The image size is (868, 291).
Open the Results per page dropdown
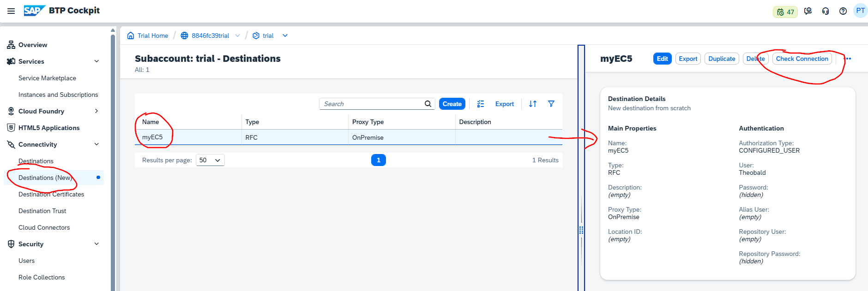[210, 160]
